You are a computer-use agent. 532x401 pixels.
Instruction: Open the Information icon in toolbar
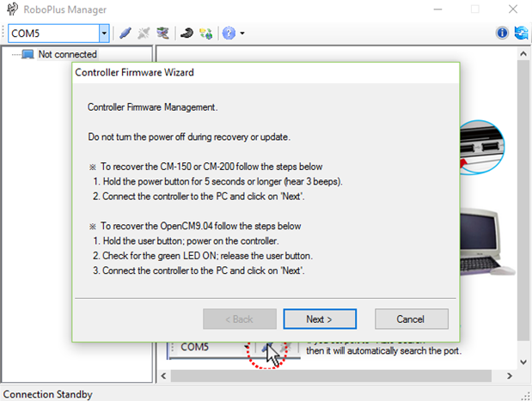(x=502, y=33)
